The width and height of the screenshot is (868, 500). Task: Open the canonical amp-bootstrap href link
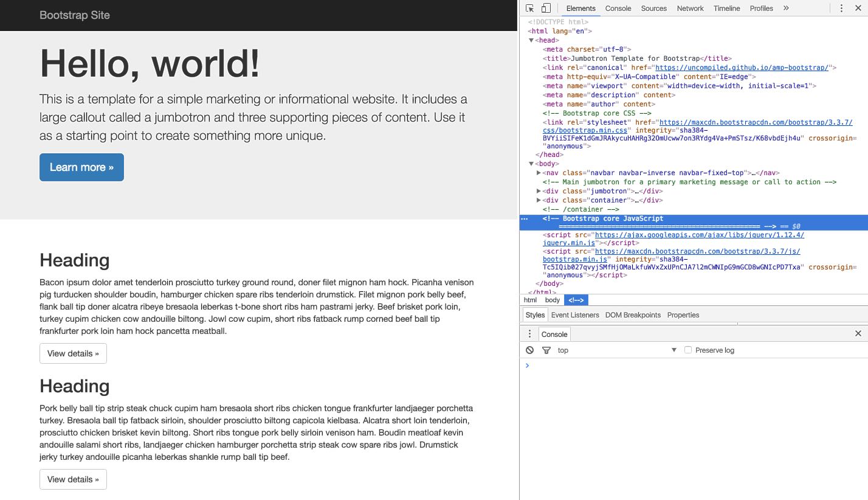(x=742, y=68)
